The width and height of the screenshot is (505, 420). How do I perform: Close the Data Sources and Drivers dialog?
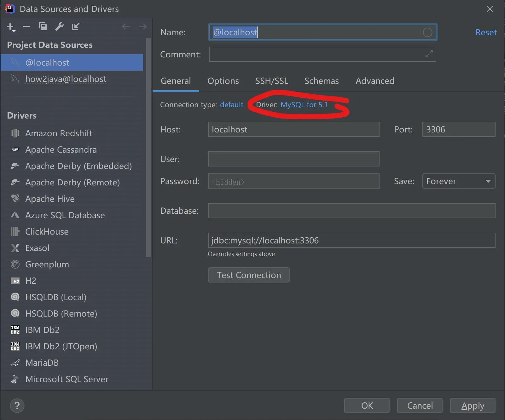tap(490, 9)
